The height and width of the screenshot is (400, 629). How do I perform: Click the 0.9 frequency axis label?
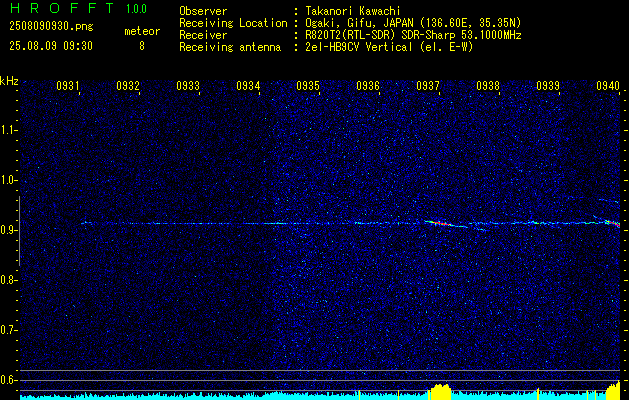click(x=8, y=230)
